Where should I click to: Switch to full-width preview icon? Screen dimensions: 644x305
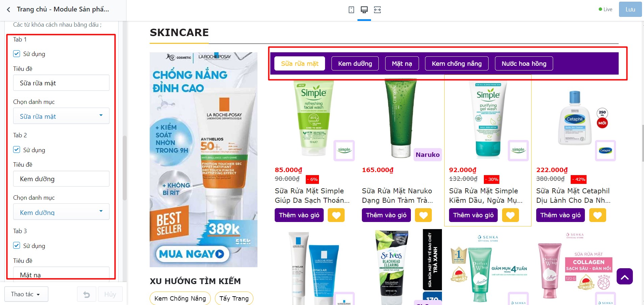point(377,10)
